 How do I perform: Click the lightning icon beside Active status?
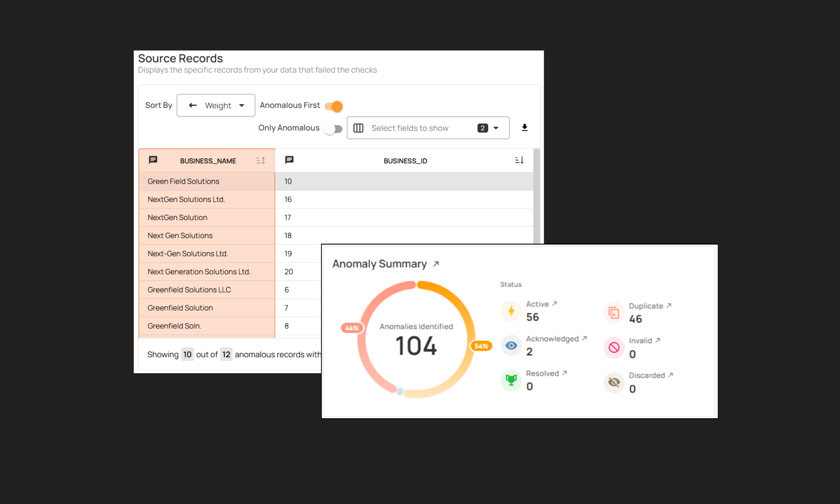[511, 311]
